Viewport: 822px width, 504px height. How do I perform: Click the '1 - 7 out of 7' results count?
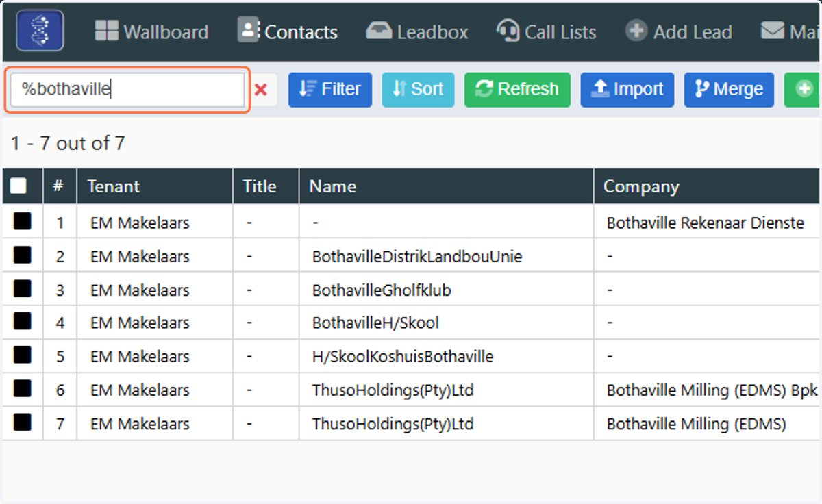tap(68, 143)
